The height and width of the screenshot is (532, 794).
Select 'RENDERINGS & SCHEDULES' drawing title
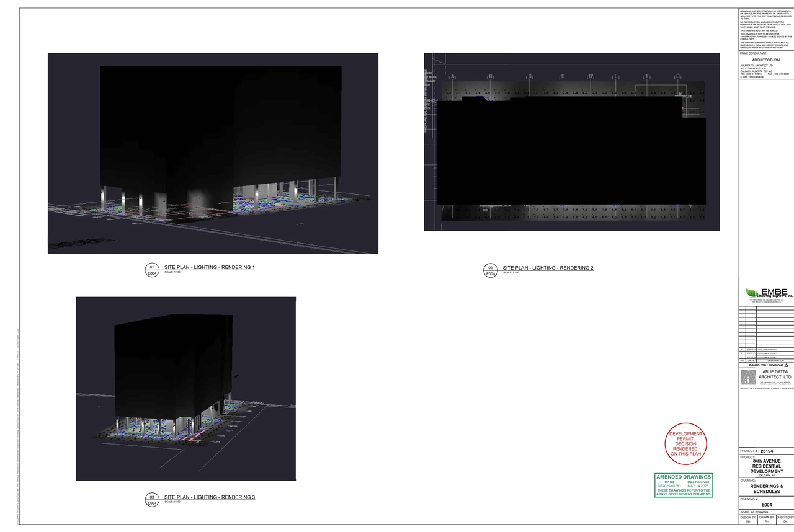pyautogui.click(x=767, y=489)
